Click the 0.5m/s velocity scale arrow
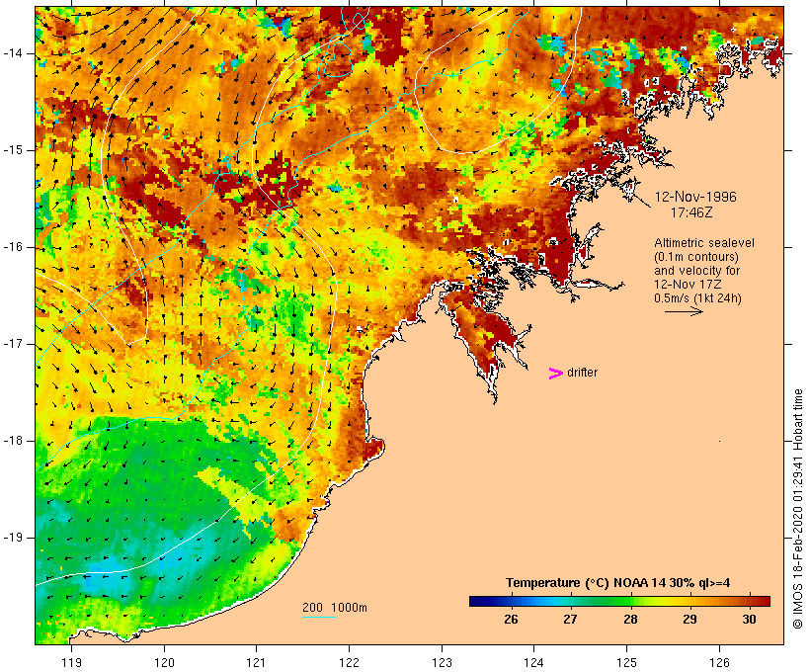Image resolution: width=810 pixels, height=672 pixels. click(684, 311)
